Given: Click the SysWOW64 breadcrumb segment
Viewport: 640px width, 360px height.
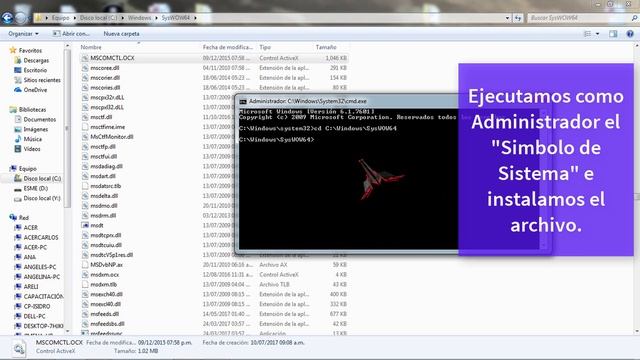Looking at the screenshot, I should click(176, 18).
